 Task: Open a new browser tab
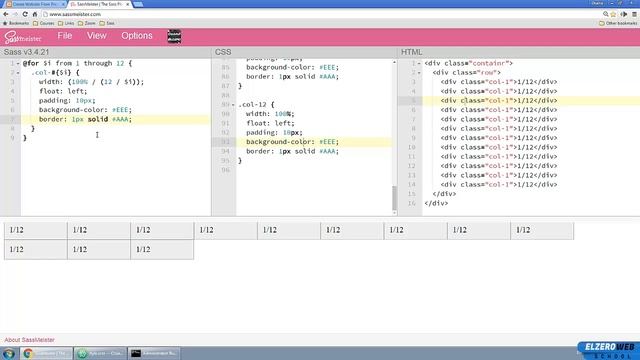[138, 4]
